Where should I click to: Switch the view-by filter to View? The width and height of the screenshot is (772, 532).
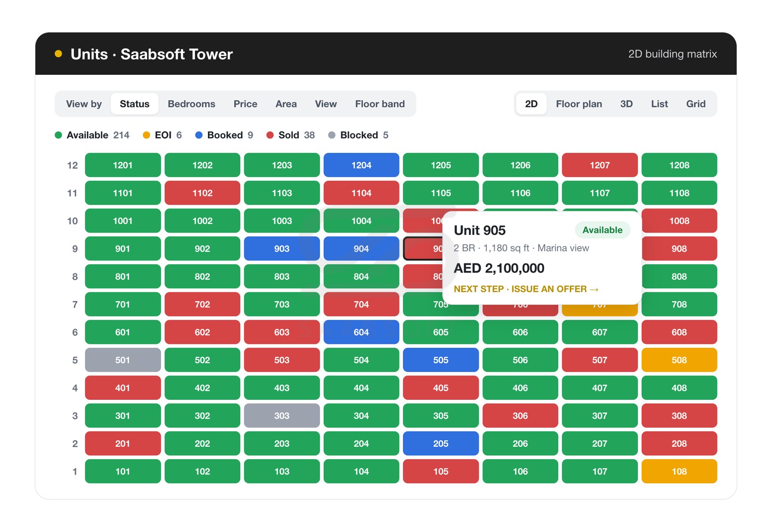[326, 104]
